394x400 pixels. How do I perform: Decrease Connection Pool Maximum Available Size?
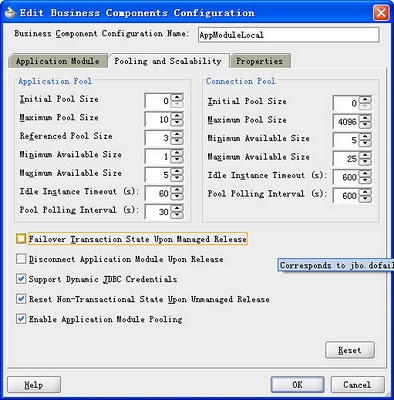366,162
